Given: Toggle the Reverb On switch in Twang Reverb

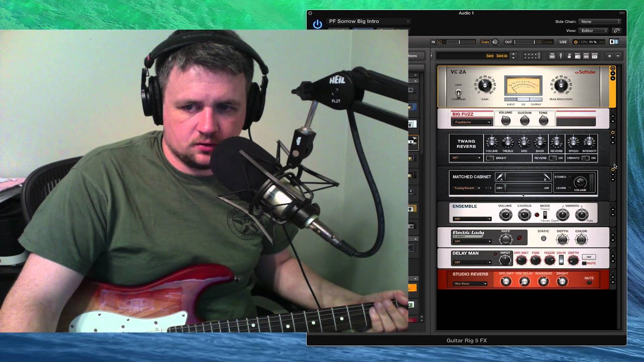Looking at the screenshot, I should click(553, 158).
